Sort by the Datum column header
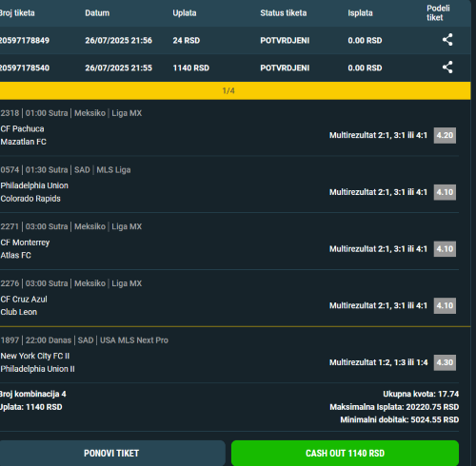 pyautogui.click(x=97, y=13)
